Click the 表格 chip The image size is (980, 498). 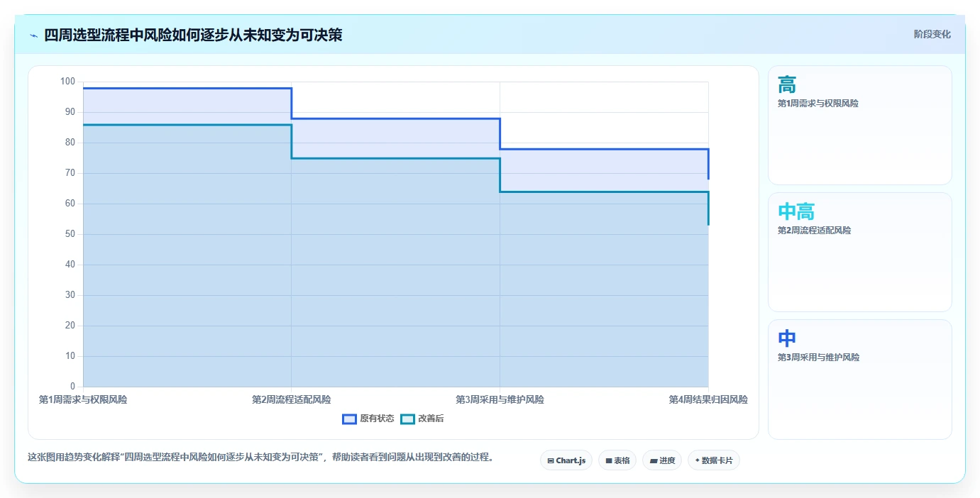pos(617,460)
